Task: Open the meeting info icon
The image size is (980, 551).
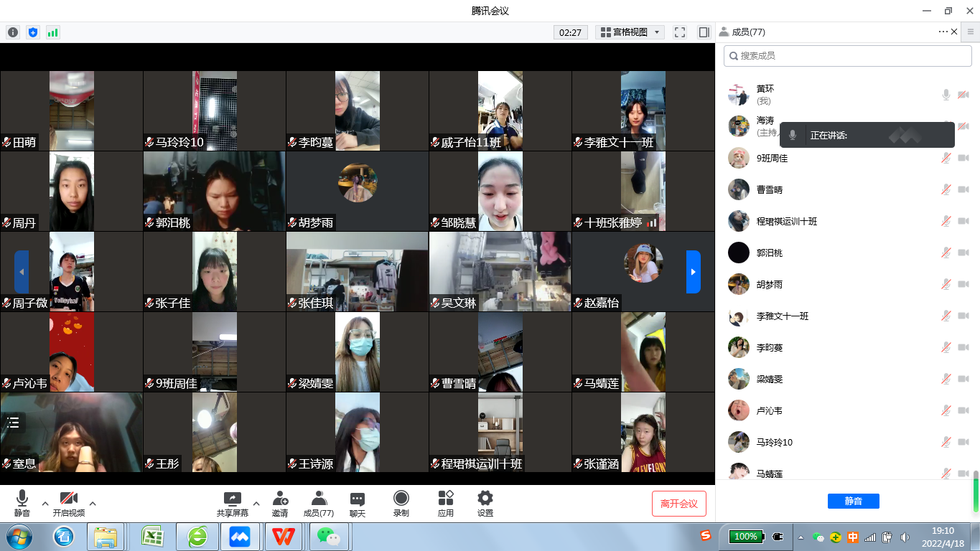Action: [x=13, y=32]
